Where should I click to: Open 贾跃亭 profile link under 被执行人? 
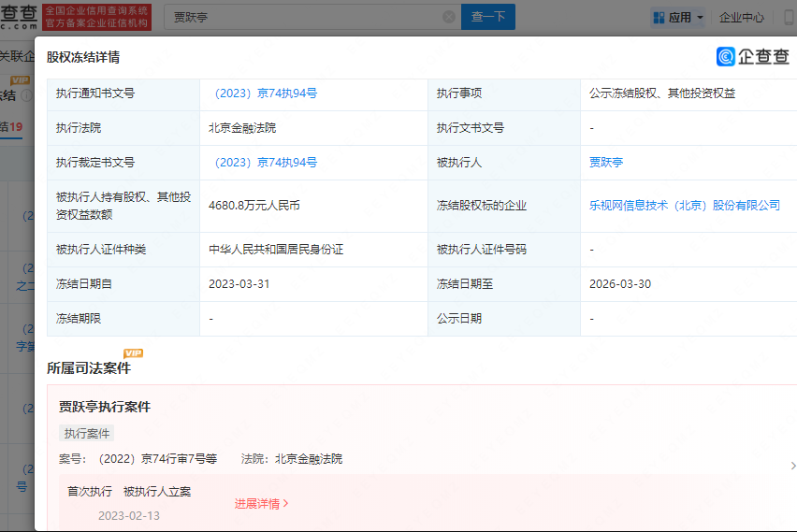605,163
